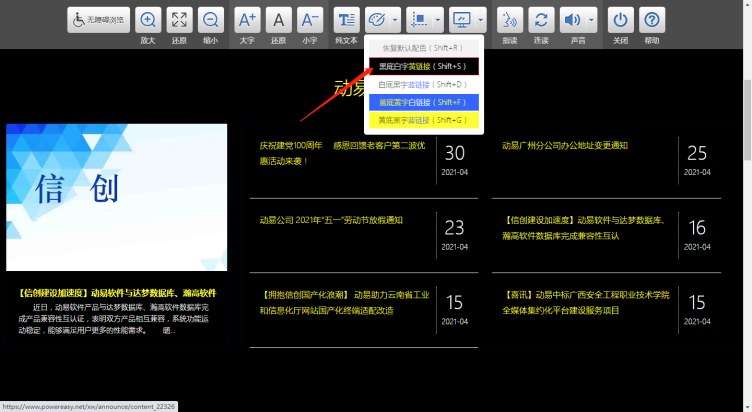The image size is (752, 412).
Task: Select 黑底白字黄链接 (Shift+S) color scheme
Action: (x=424, y=66)
